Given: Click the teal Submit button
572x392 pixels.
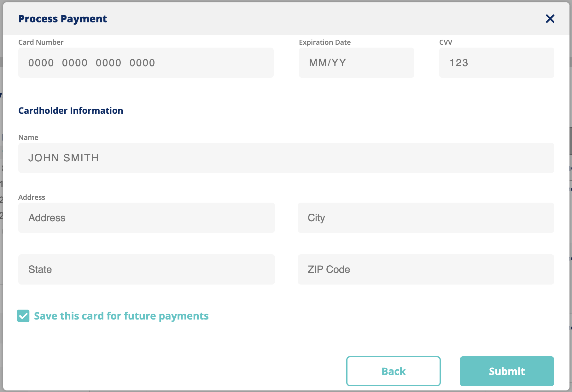Looking at the screenshot, I should pos(506,371).
